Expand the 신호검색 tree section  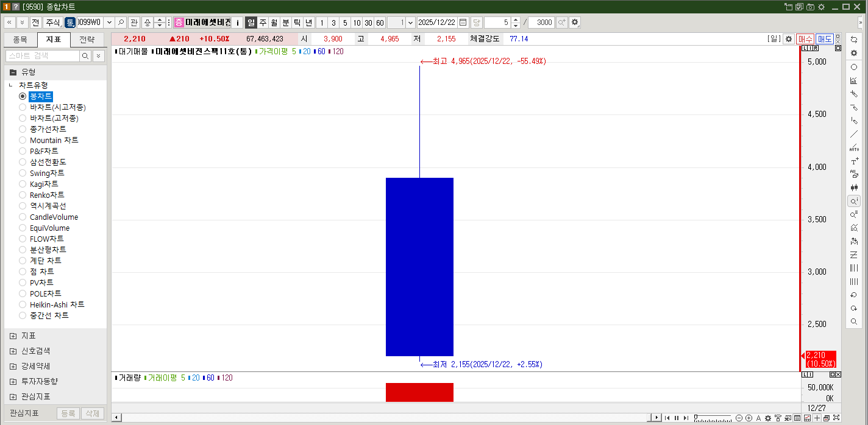[x=13, y=351]
